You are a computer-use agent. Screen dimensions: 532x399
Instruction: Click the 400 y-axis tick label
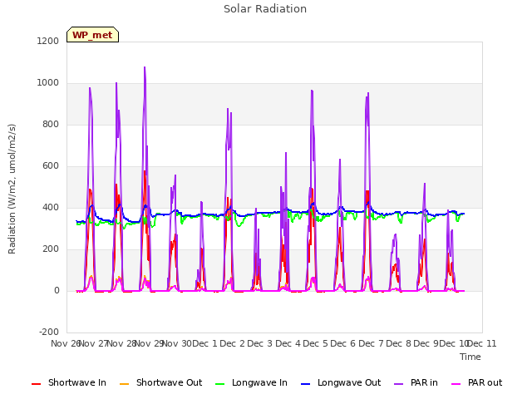coord(51,207)
